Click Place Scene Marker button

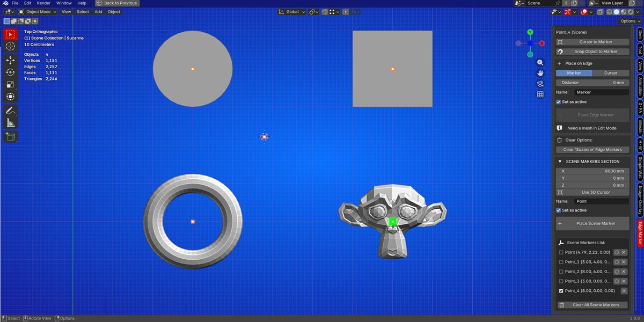click(592, 223)
